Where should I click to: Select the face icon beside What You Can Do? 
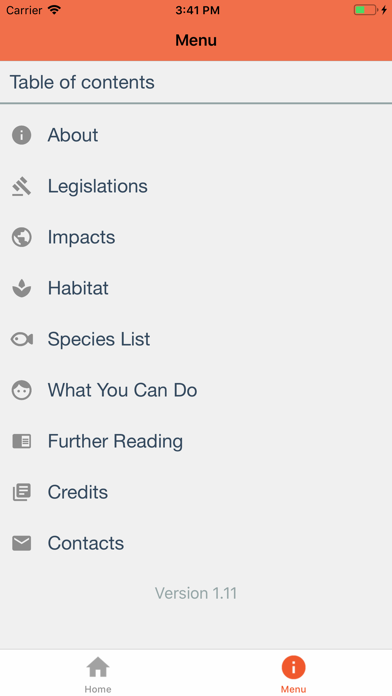(x=21, y=390)
